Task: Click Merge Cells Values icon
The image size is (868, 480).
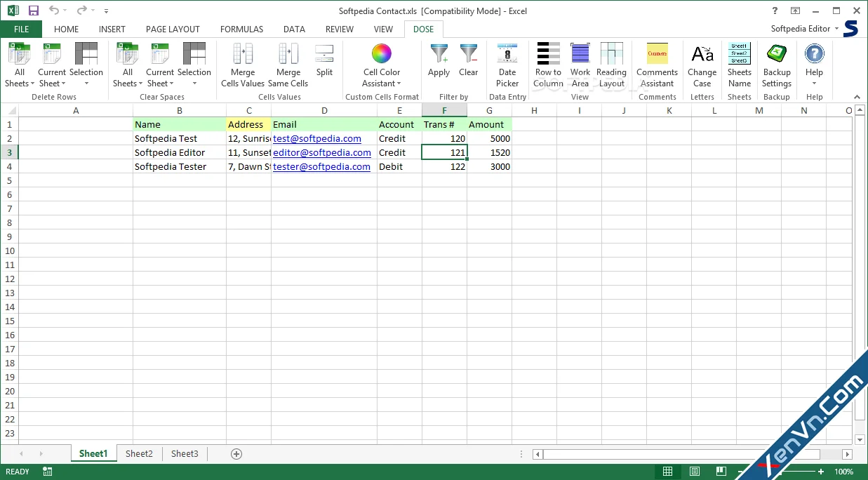Action: pos(243,53)
